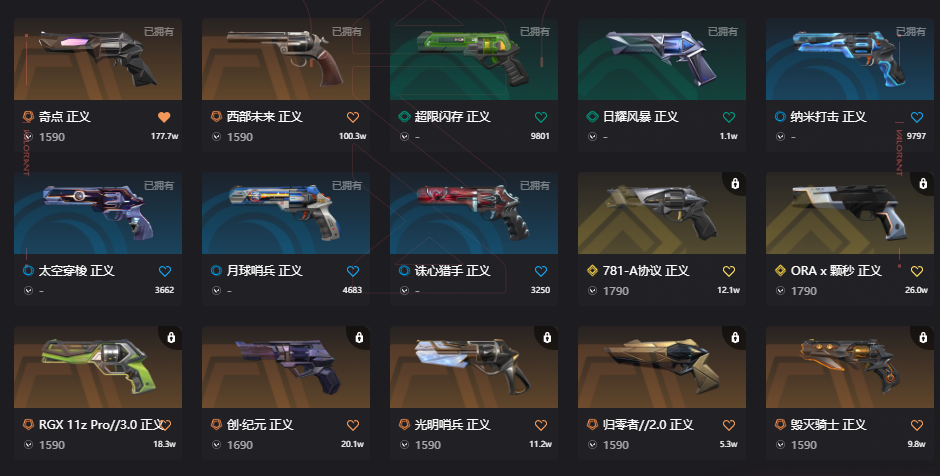Unfavorite the 奇点 正义 skin heart

[x=164, y=117]
